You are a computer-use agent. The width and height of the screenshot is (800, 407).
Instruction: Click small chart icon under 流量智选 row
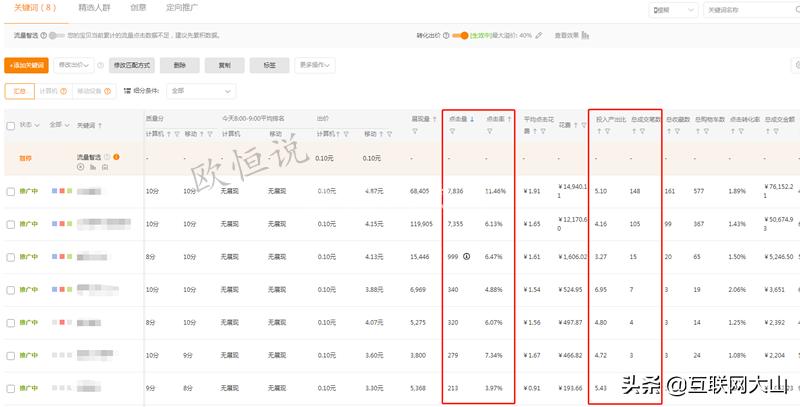click(x=93, y=167)
